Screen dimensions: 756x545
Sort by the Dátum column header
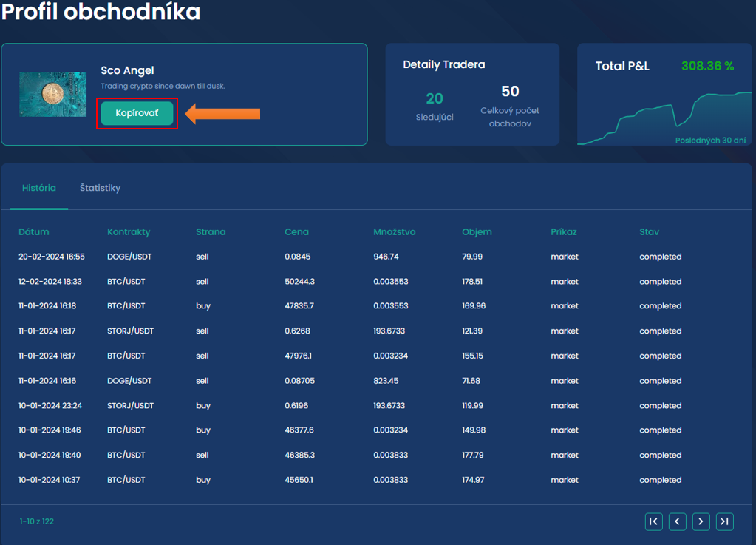(x=34, y=231)
